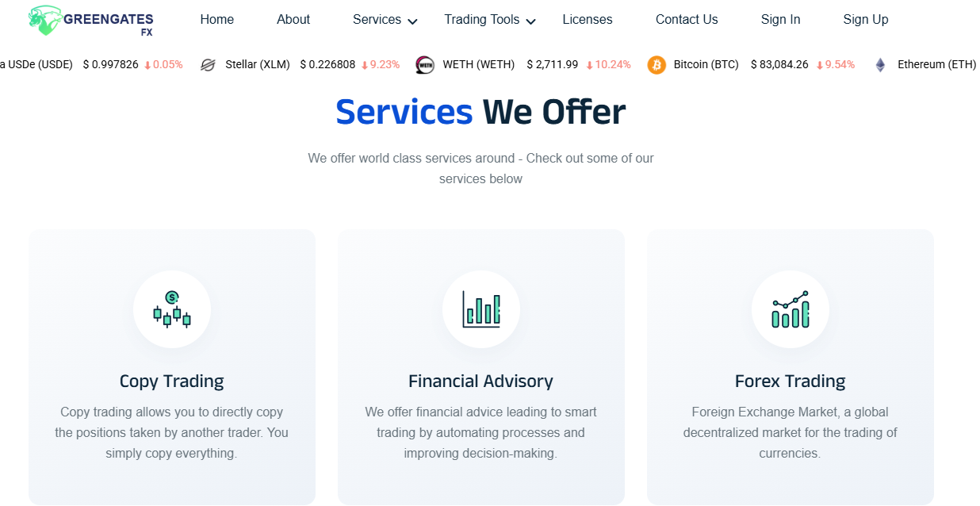The height and width of the screenshot is (506, 980).
Task: Click the Forex Trading growth chart icon
Action: tap(791, 309)
